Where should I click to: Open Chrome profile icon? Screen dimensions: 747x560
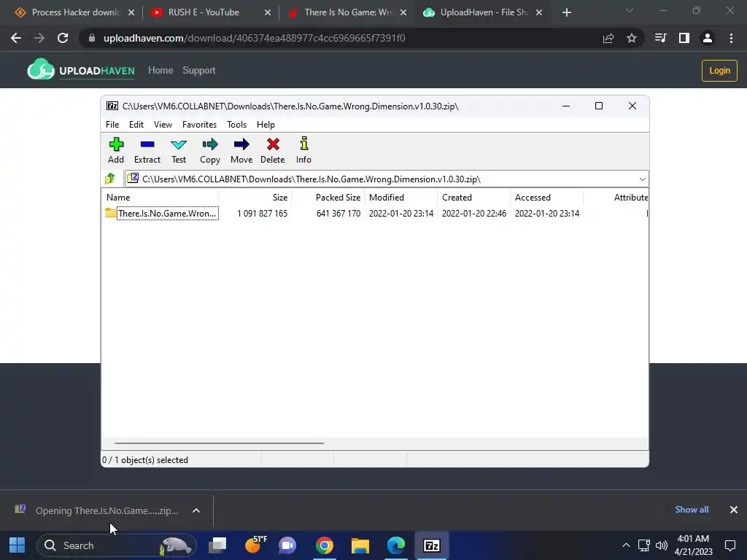(708, 38)
